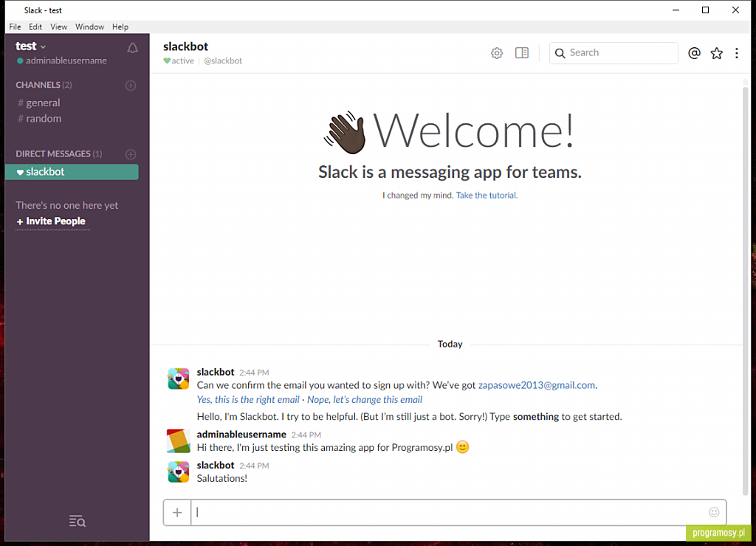This screenshot has width=756, height=546.
Task: Click the Salutations! message text
Action: click(221, 479)
